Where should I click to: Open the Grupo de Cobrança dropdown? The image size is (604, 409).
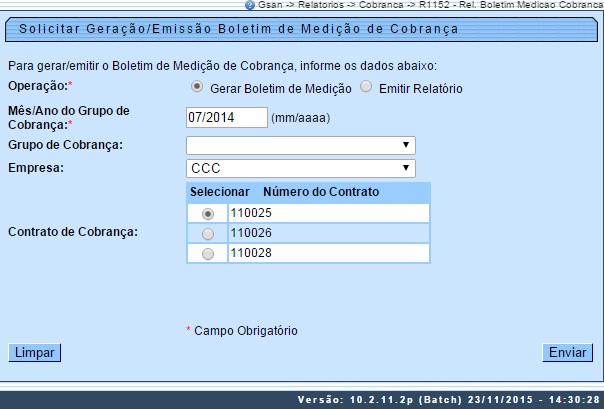[301, 145]
